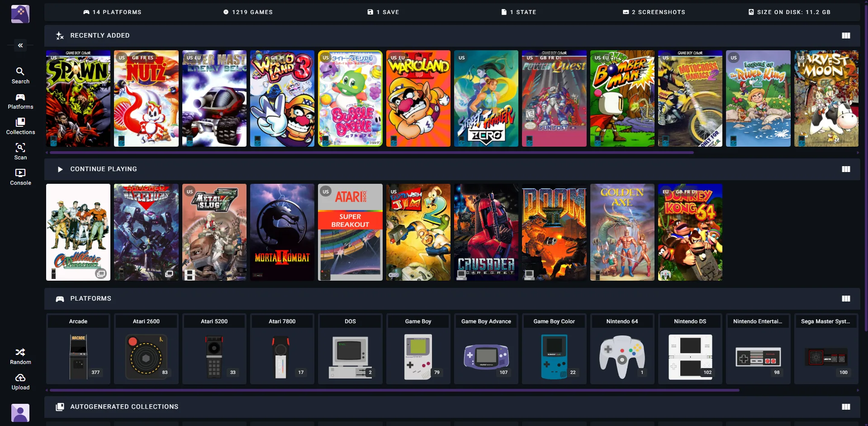Collapse the Continue Playing section header
The image size is (868, 426).
pyautogui.click(x=60, y=169)
